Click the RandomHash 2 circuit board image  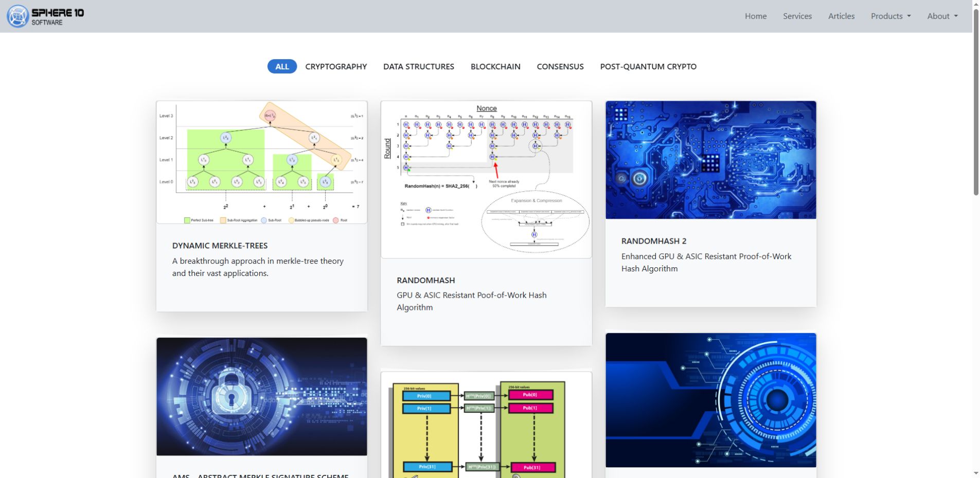(711, 160)
